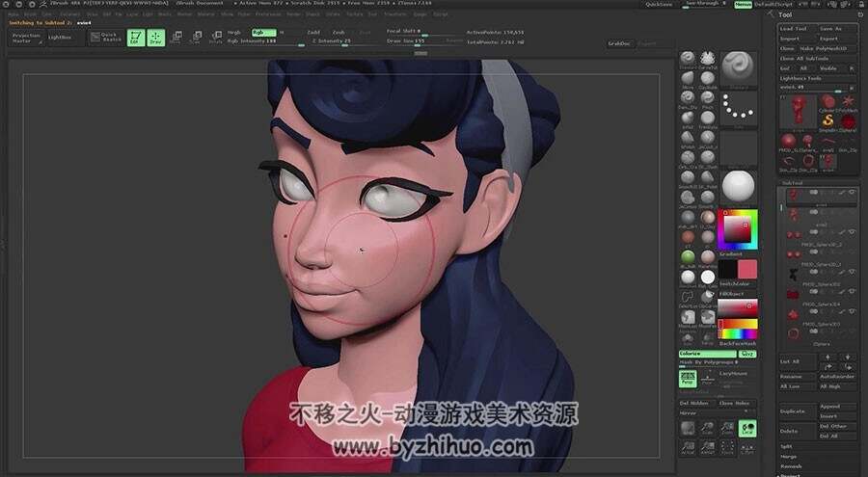Open the dotted stroke type thumbnail

point(739,110)
